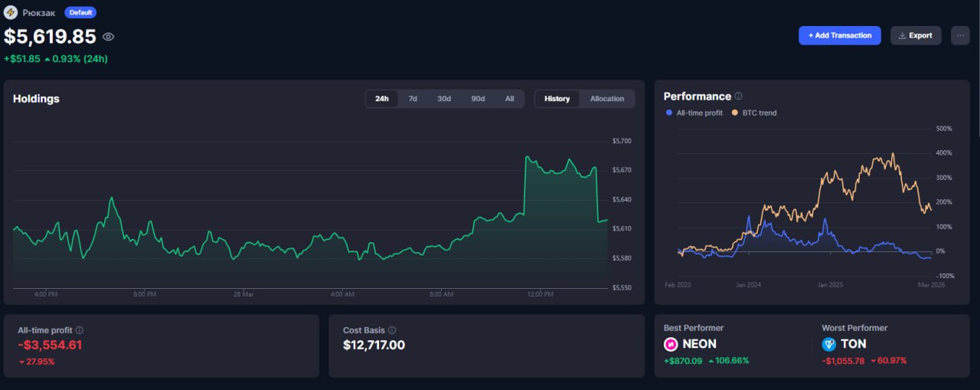Export the portfolio data
This screenshot has width=980, height=390.
[x=915, y=35]
